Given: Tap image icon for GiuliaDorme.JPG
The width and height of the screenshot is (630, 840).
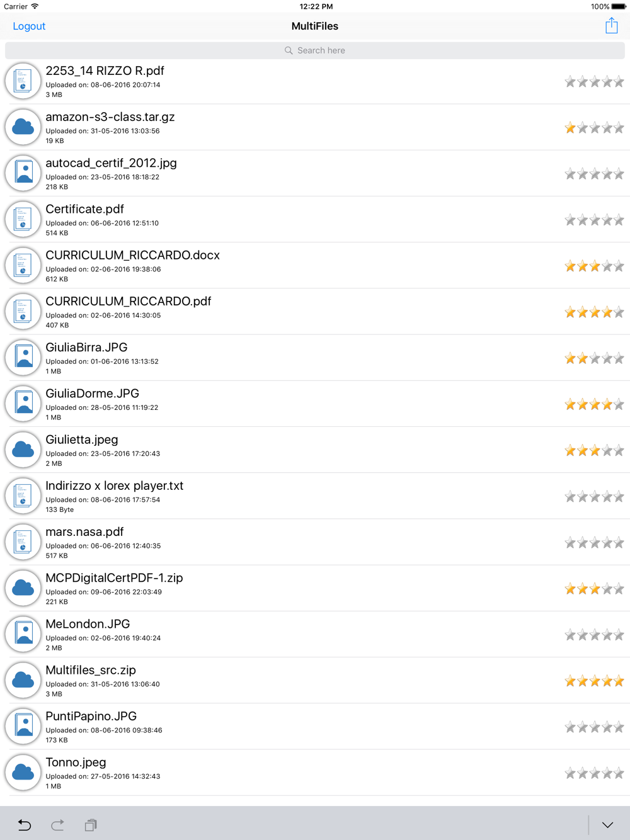Looking at the screenshot, I should 23,404.
